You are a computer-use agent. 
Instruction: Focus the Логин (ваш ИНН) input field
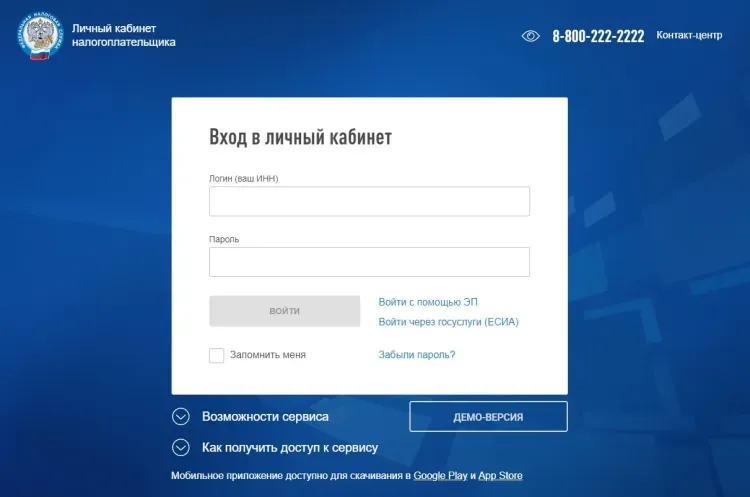(x=369, y=201)
